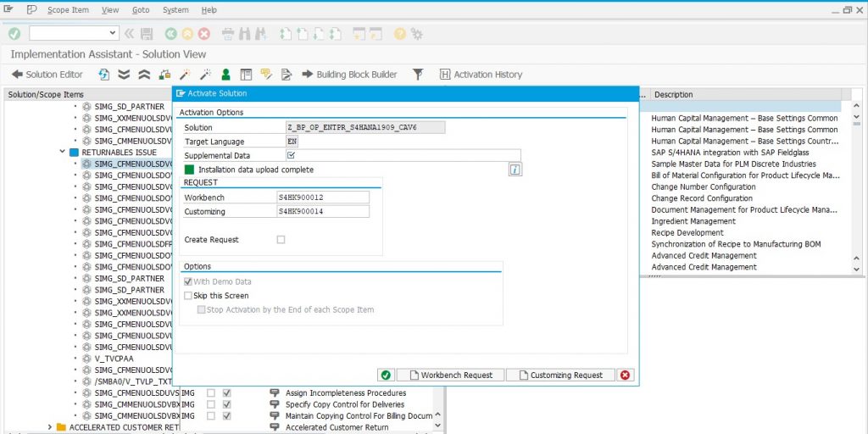Collapse the RETURNABLES ISSUE folder

[63, 153]
